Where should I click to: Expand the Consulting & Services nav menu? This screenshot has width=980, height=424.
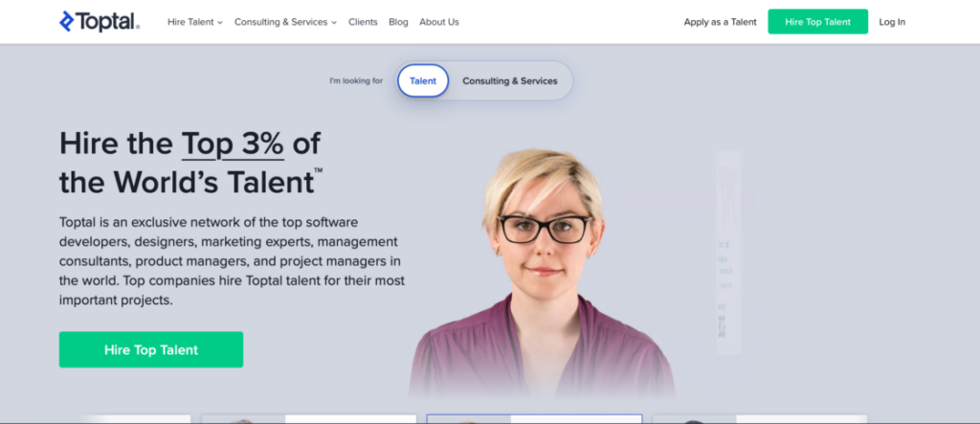(x=285, y=22)
